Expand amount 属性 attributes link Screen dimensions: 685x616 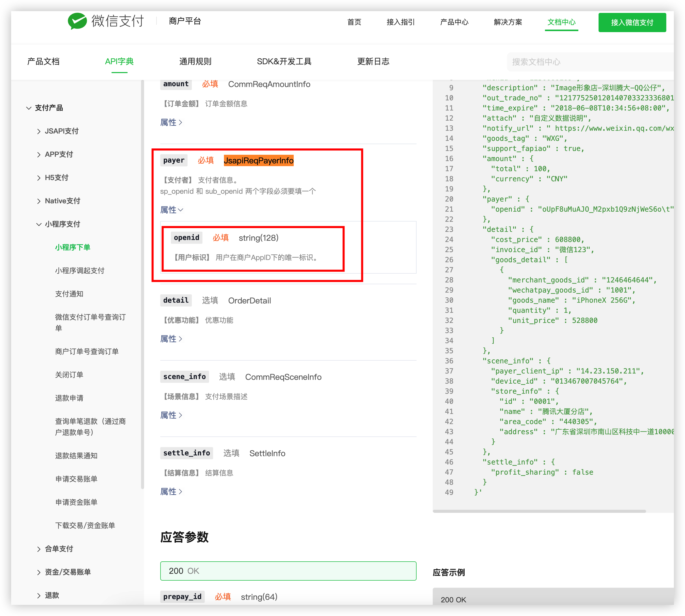point(171,123)
